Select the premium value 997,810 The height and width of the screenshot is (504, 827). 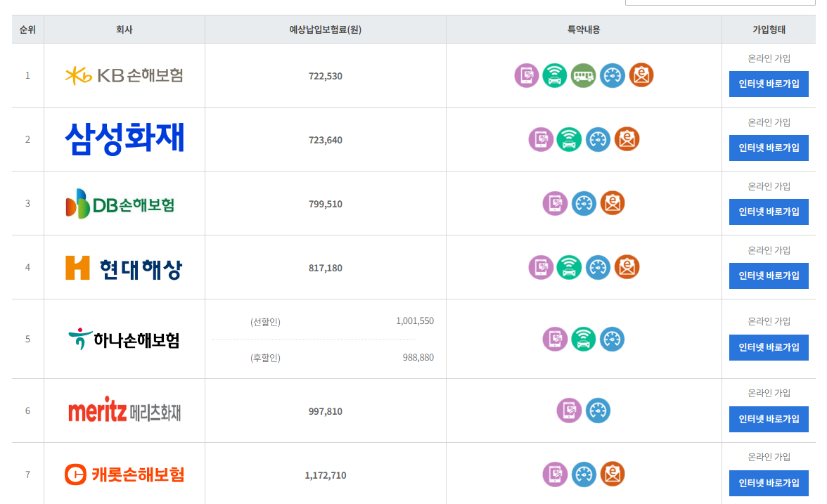326,412
